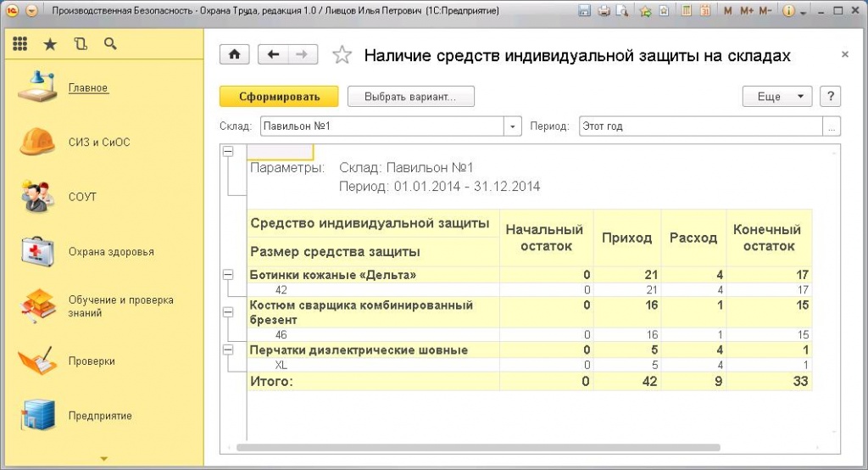Open the Предприятие section
The height and width of the screenshot is (470, 868).
(100, 416)
